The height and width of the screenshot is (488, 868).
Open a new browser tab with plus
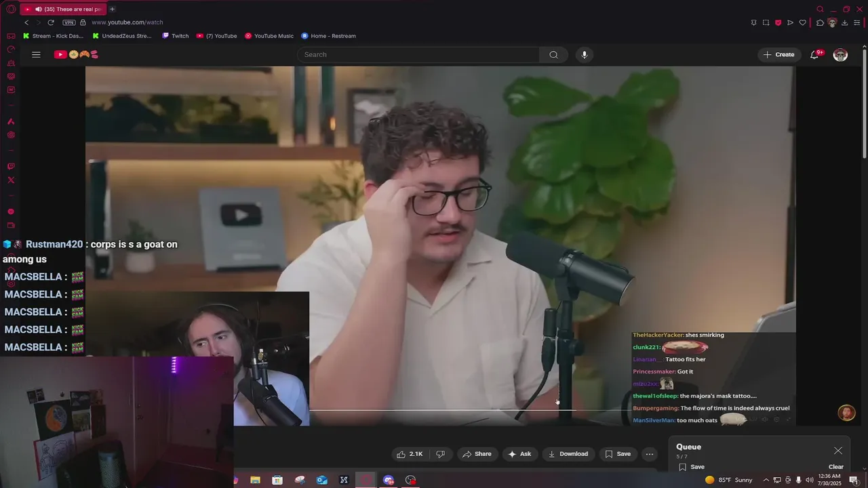click(x=112, y=9)
